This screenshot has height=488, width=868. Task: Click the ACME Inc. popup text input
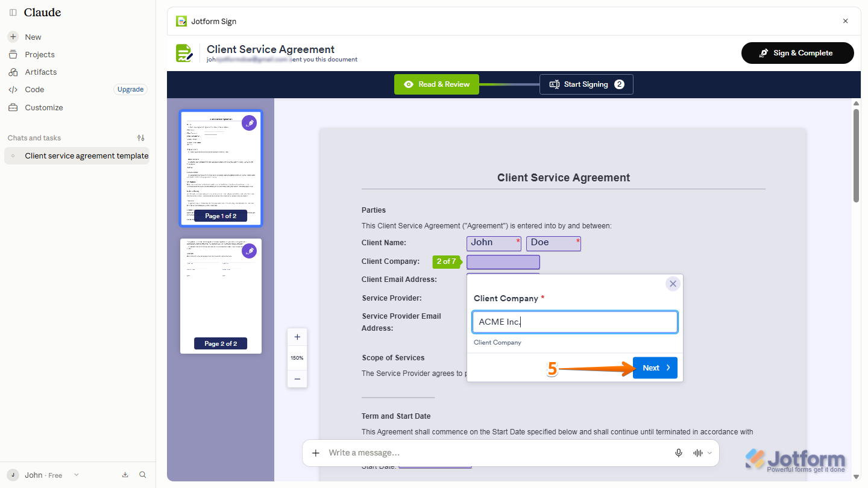pos(574,322)
